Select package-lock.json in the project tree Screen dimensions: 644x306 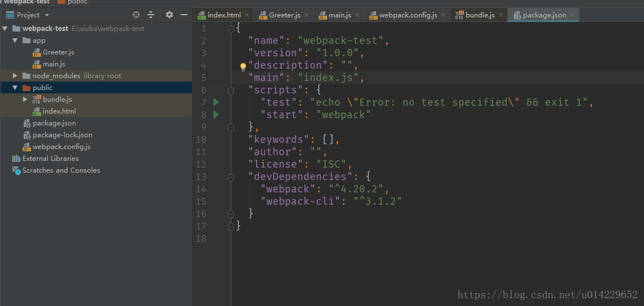62,135
